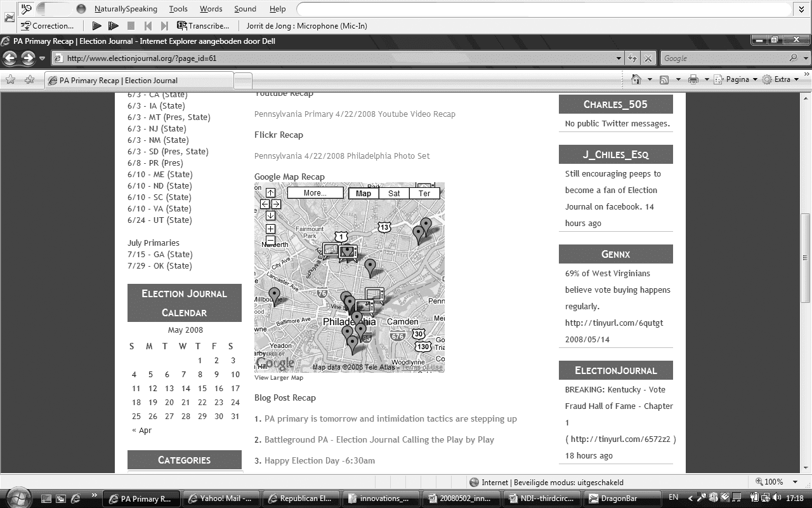Switch the map to Map view

[363, 193]
